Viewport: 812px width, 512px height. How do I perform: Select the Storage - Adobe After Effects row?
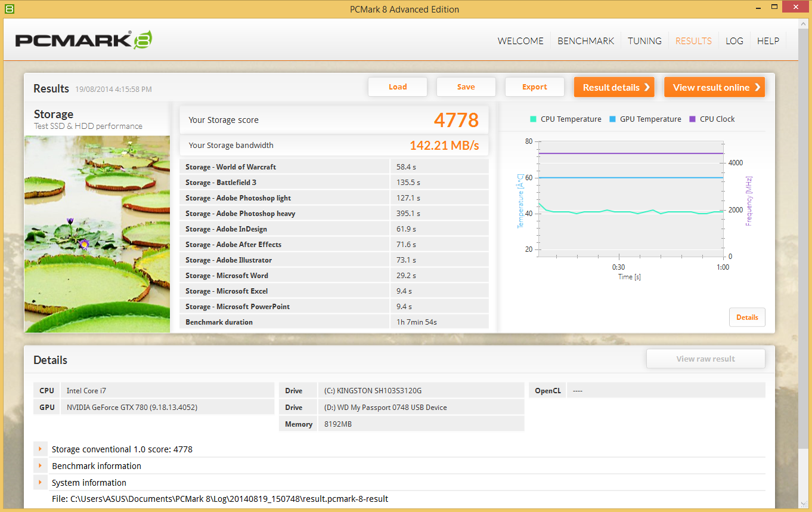(334, 245)
